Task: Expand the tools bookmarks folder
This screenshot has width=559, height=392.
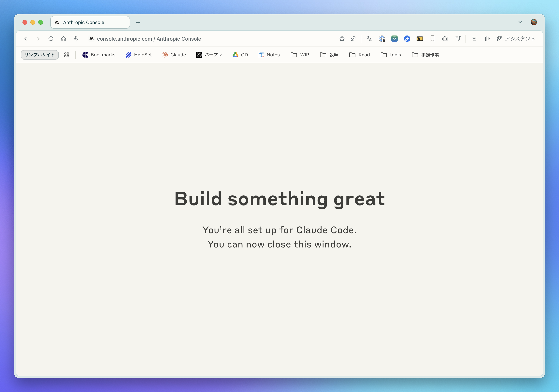Action: pos(391,55)
